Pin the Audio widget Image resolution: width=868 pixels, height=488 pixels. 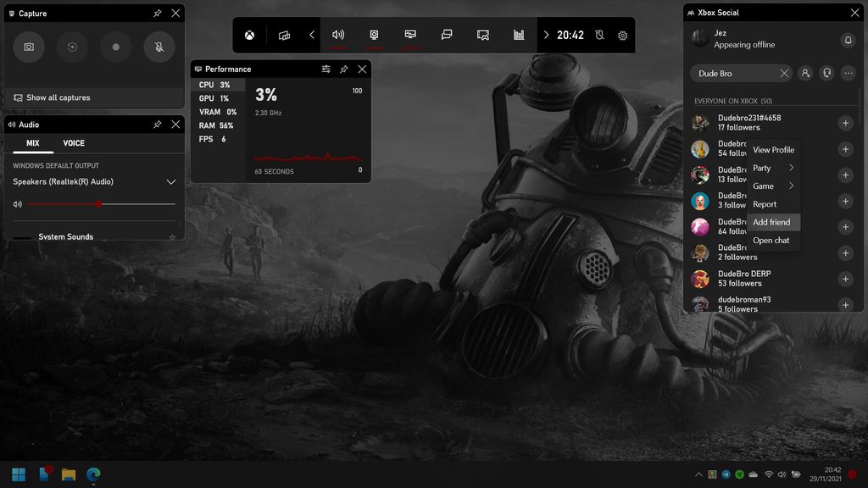coord(157,124)
